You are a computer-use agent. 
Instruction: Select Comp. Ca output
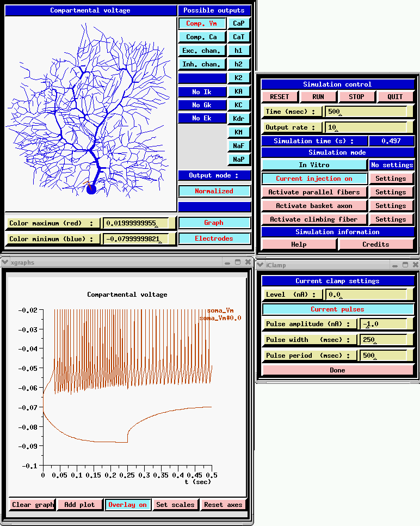coord(202,37)
